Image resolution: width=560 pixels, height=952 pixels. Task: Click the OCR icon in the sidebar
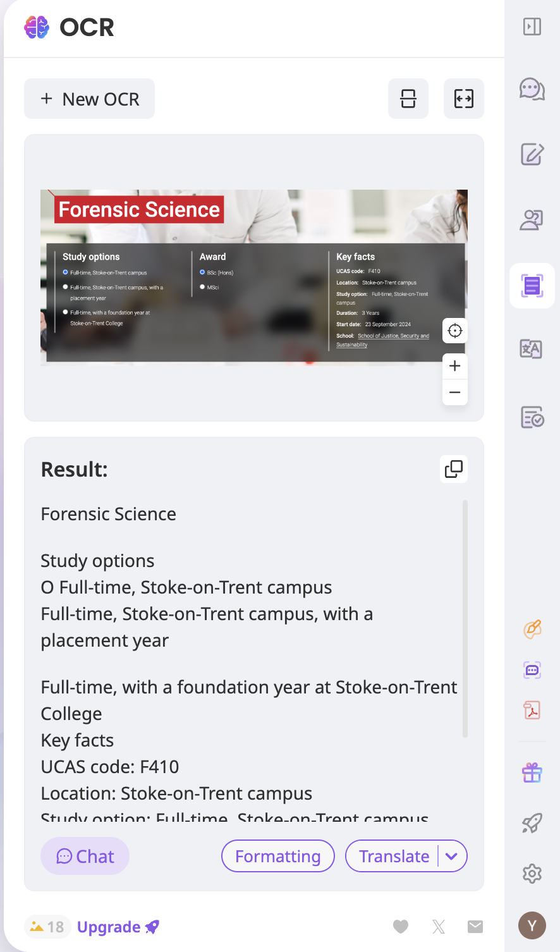tap(532, 286)
